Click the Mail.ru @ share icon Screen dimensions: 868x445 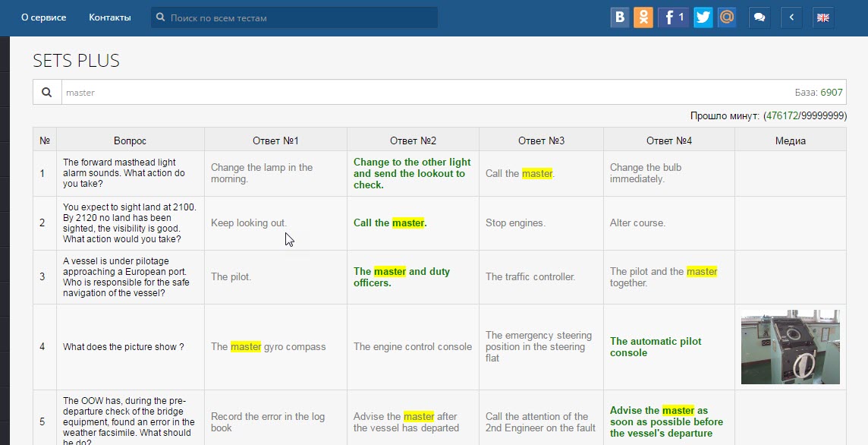pyautogui.click(x=727, y=17)
